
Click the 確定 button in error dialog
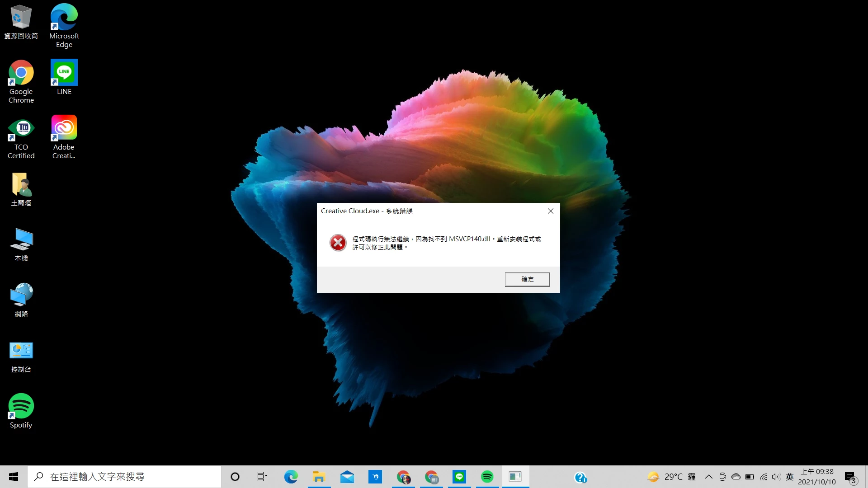tap(527, 279)
